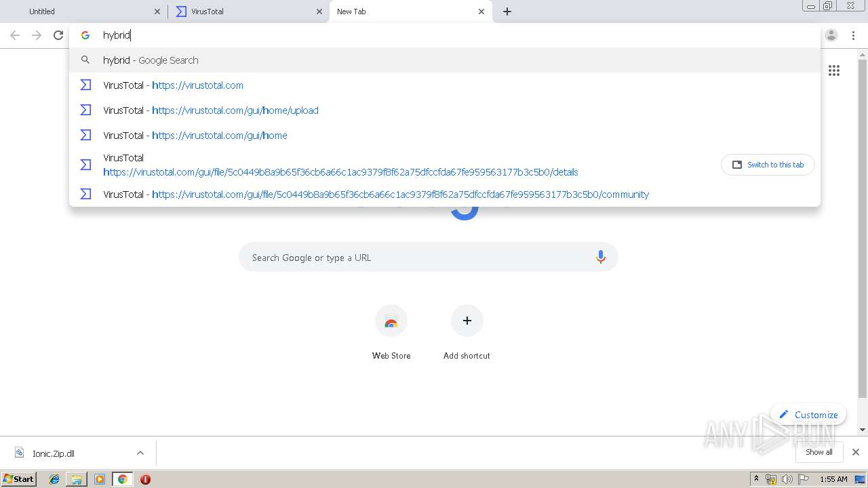The height and width of the screenshot is (488, 868).
Task: Open the Chrome profile avatar
Action: tap(831, 35)
